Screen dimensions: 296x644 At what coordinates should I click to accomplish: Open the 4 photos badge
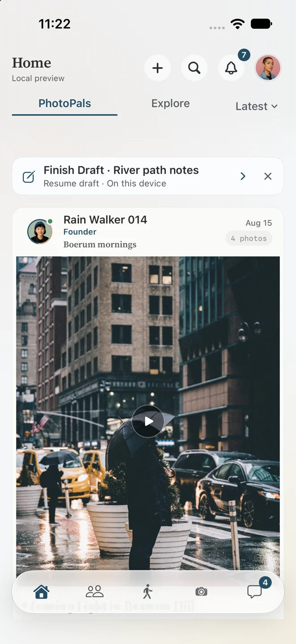[x=249, y=239]
